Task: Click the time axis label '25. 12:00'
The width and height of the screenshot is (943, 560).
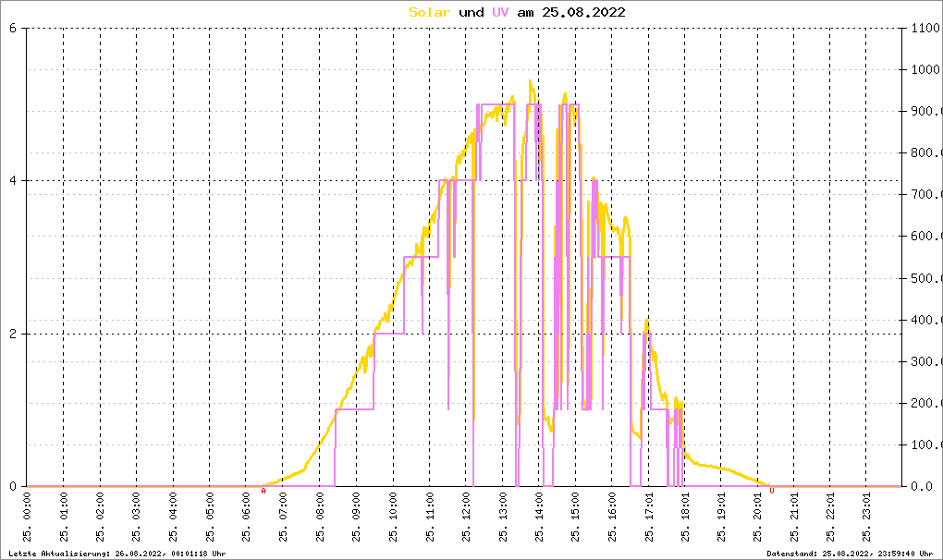Action: tap(466, 517)
